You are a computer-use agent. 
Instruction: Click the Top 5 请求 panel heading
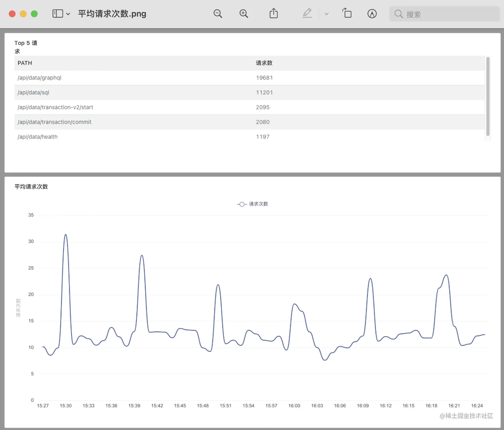tap(26, 47)
